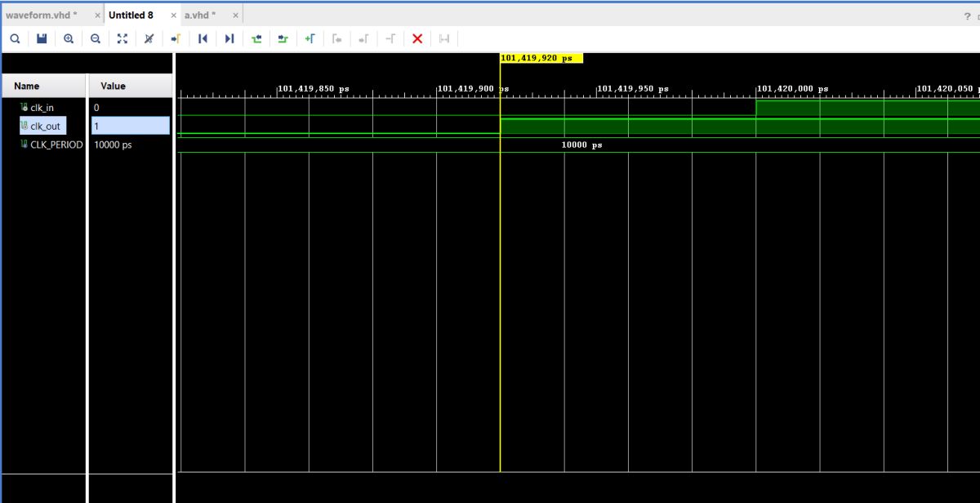Add a marker to the waveform
980x503 pixels.
[x=310, y=38]
